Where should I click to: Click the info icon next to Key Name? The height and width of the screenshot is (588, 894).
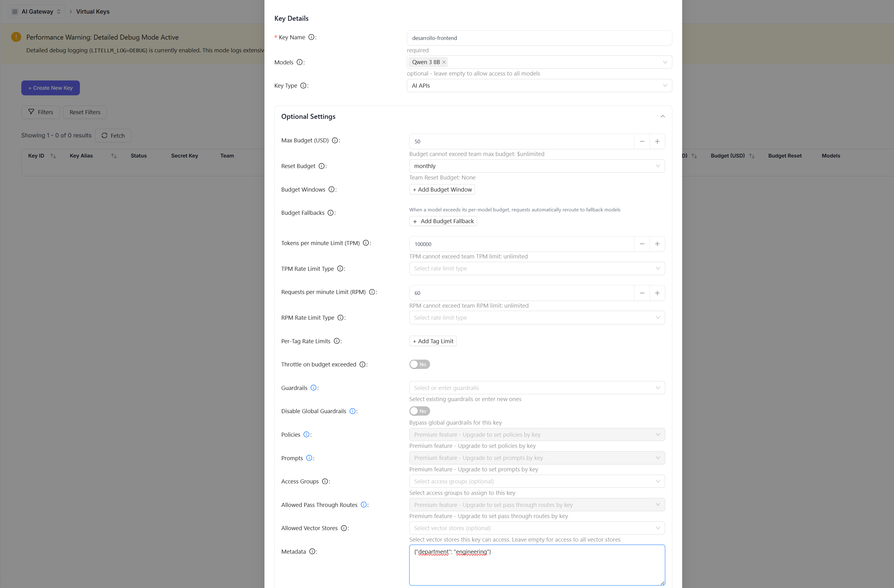click(x=312, y=37)
